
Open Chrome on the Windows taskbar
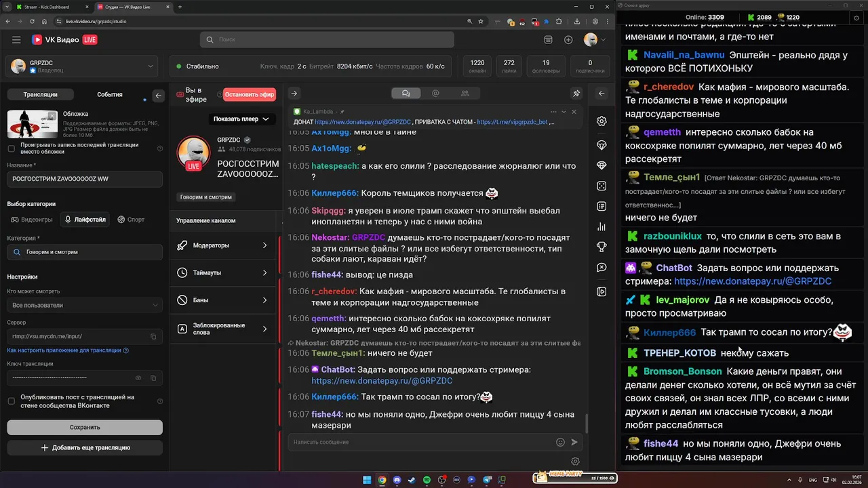coord(382,480)
